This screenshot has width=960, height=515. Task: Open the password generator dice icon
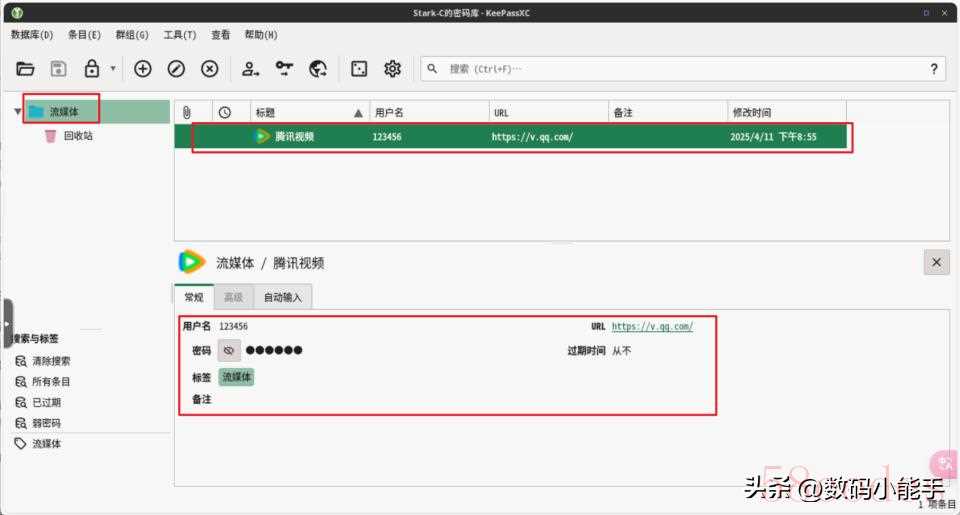[x=359, y=69]
